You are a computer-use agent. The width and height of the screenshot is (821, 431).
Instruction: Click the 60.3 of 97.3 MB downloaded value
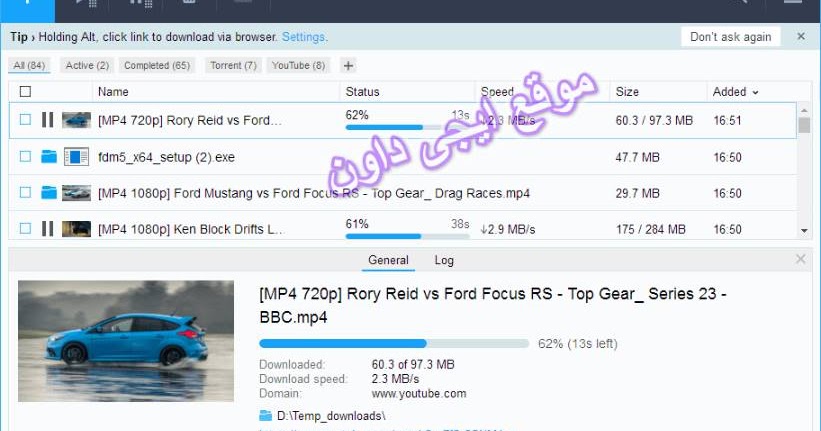[413, 364]
